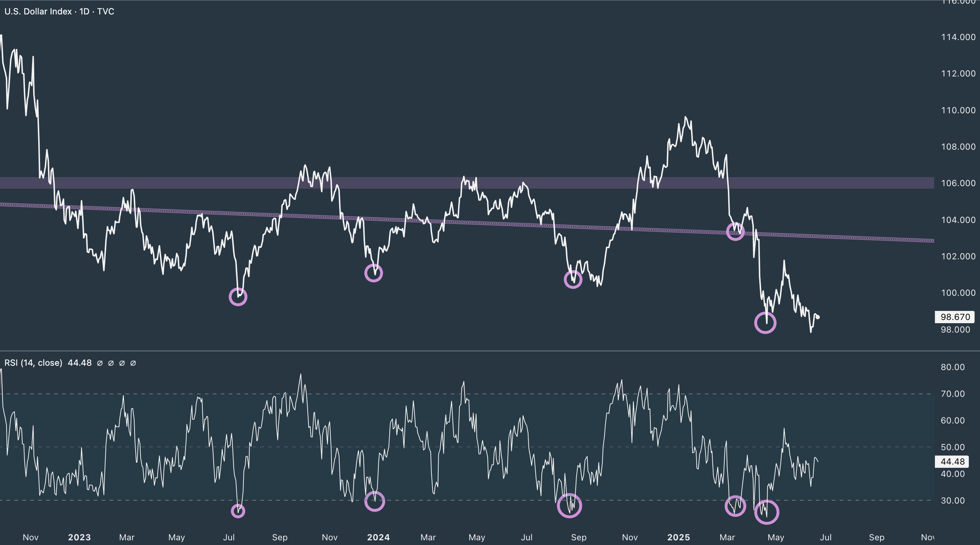This screenshot has width=980, height=545.
Task: Click the Mar label right after 2025
Action: pos(727,537)
